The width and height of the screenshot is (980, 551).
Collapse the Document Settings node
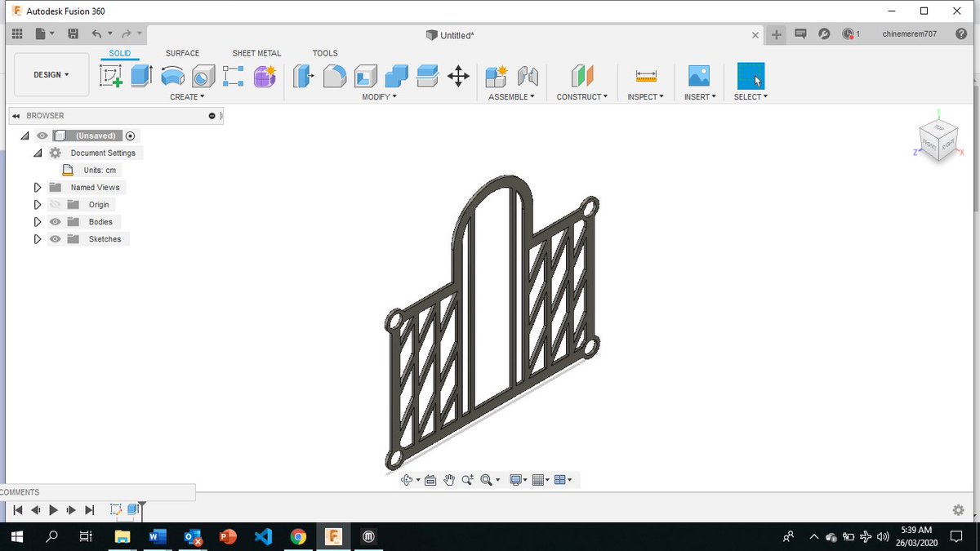(x=38, y=153)
